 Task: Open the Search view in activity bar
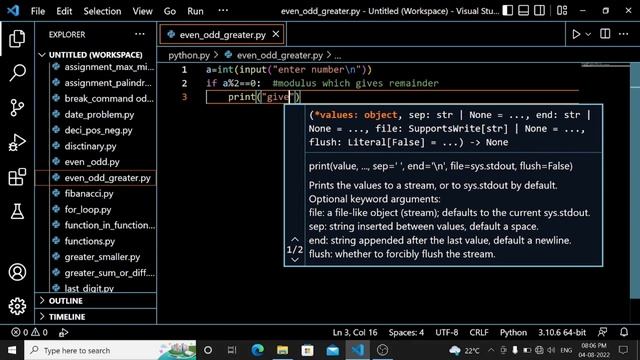17,73
